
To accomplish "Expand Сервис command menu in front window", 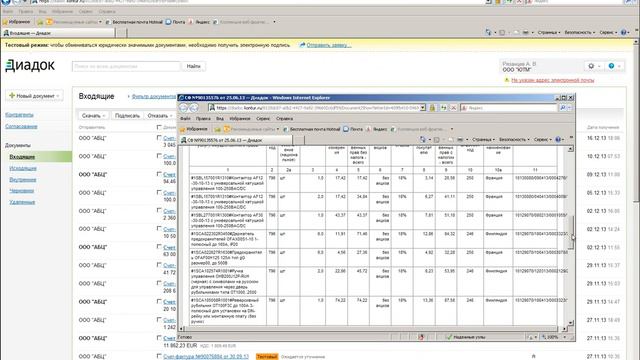I will tap(542, 140).
